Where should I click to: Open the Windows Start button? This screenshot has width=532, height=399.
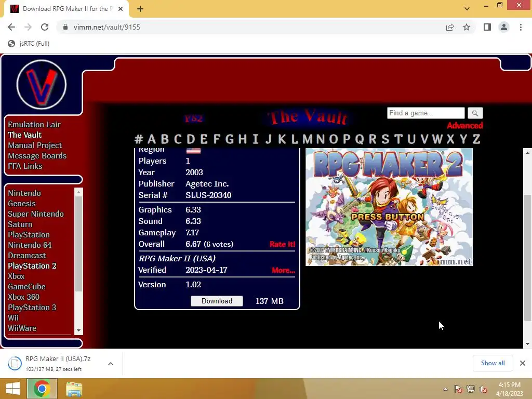12,389
